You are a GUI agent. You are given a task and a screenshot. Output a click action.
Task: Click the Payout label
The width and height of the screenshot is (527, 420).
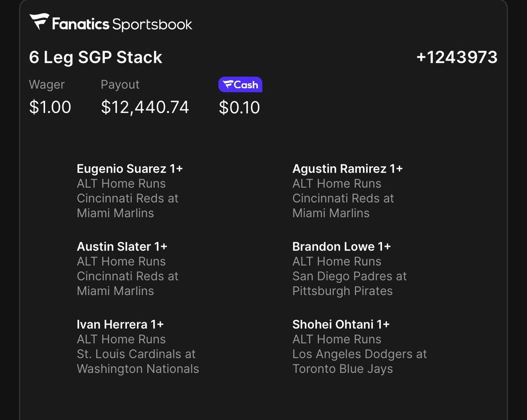[x=120, y=85]
